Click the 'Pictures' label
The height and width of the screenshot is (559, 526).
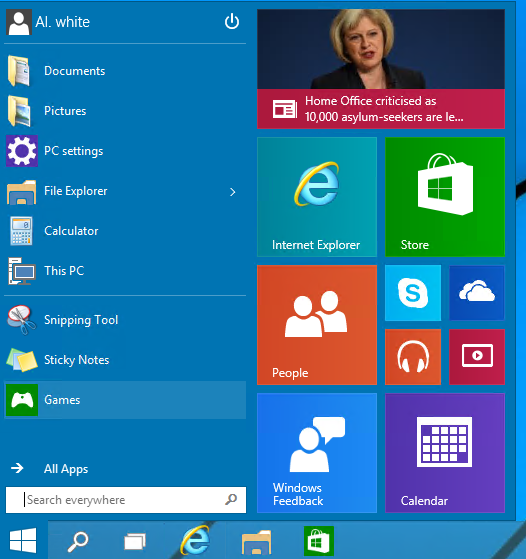65,111
